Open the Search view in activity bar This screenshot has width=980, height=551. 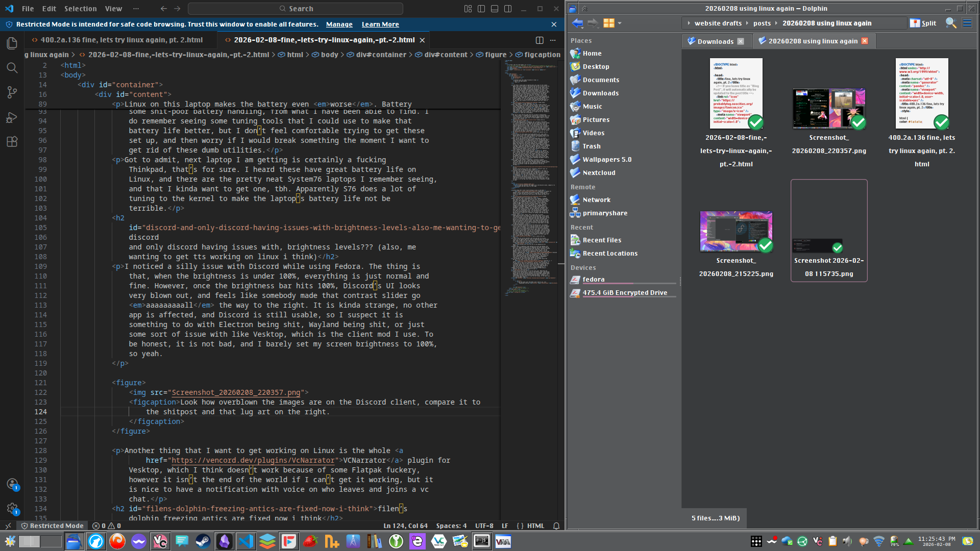pyautogui.click(x=12, y=68)
